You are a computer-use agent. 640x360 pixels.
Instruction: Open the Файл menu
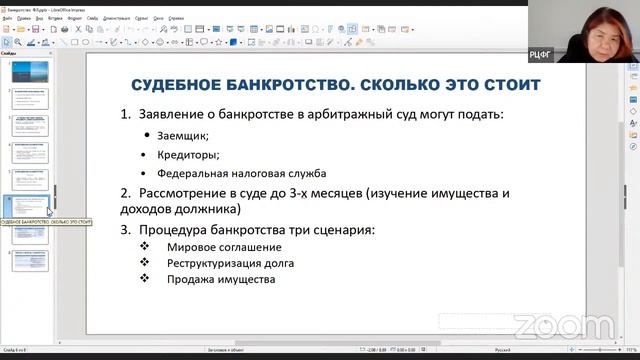tap(7, 18)
